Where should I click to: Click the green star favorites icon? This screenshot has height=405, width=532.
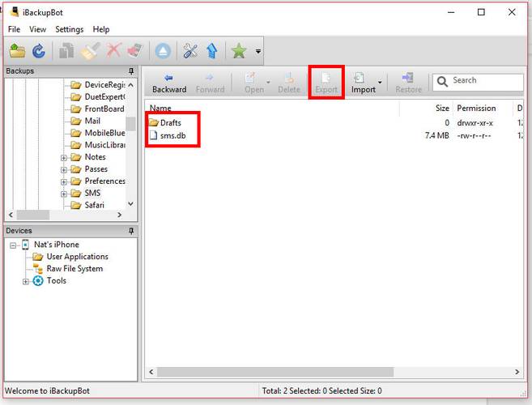click(x=239, y=51)
